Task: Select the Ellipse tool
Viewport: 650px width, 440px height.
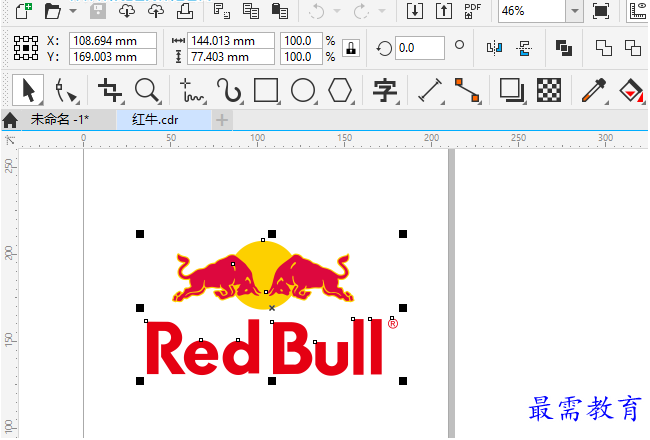Action: click(x=303, y=90)
